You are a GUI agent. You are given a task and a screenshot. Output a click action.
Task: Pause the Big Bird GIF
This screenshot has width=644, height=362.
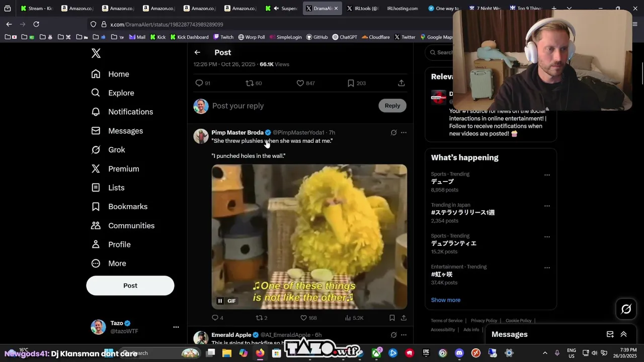click(x=220, y=301)
